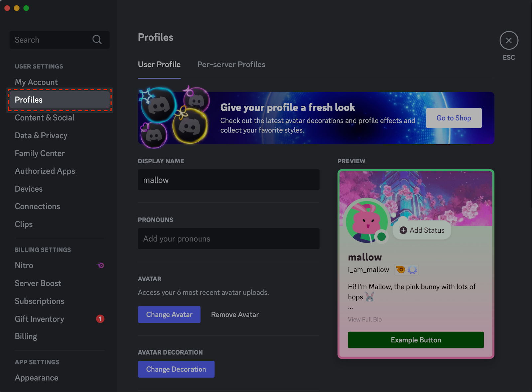Click the profile banner image in preview
The height and width of the screenshot is (392, 532).
416,198
